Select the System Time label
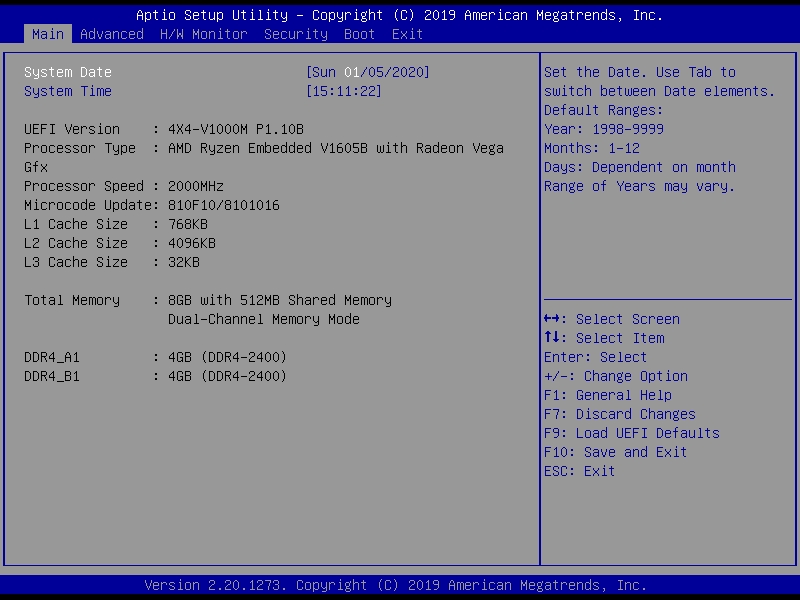Viewport: 800px width, 600px height. (68, 91)
